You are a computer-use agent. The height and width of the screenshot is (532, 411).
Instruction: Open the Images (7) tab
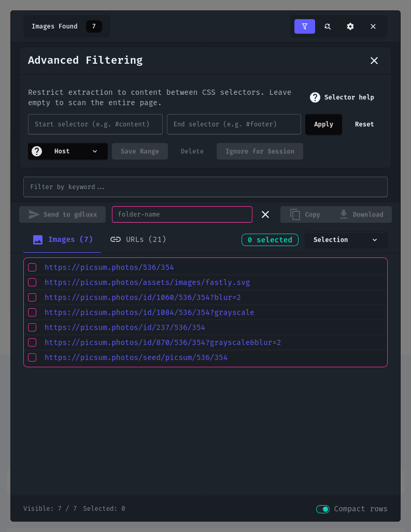coord(62,239)
